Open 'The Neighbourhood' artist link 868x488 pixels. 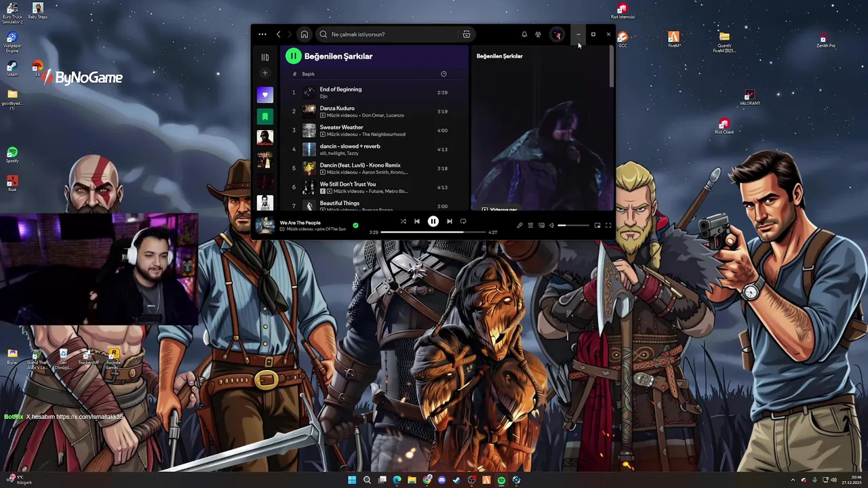pos(383,134)
